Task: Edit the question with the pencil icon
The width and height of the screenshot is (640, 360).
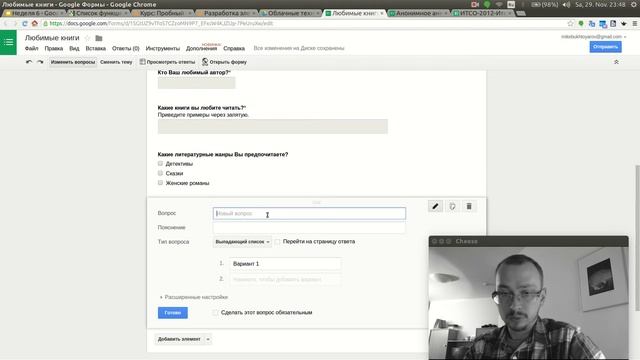Action: coord(435,207)
